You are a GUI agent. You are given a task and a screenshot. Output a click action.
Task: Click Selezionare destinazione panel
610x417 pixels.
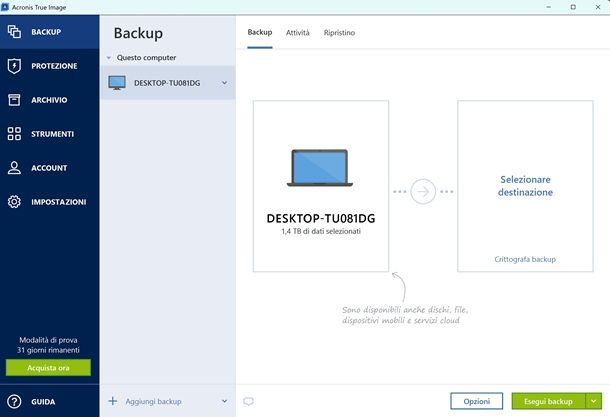tap(525, 186)
